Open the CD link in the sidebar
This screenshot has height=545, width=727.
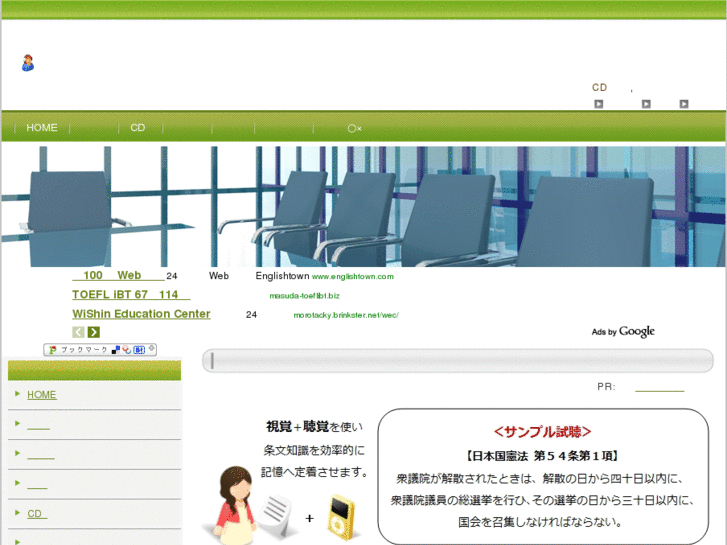37,514
